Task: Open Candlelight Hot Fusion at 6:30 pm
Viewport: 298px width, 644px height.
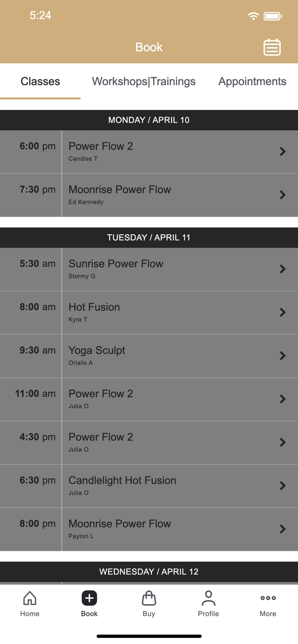Action: click(x=172, y=486)
